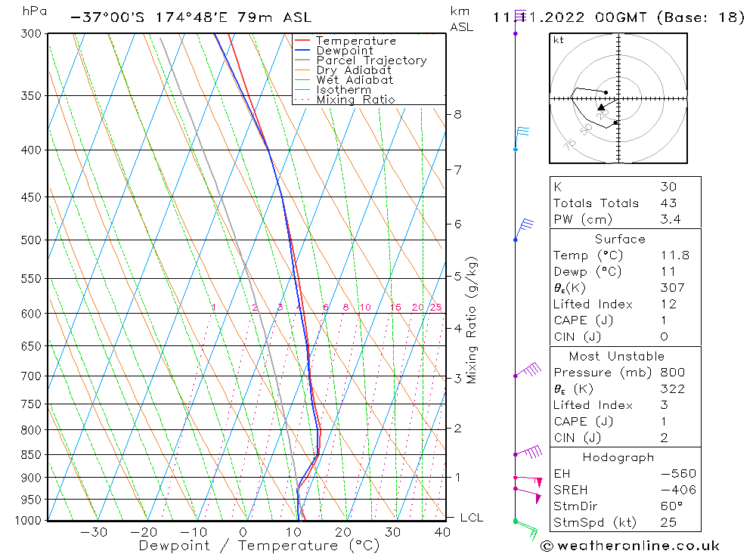Click the PW (cm) value 3.4
The height and width of the screenshot is (554, 756).
[671, 219]
